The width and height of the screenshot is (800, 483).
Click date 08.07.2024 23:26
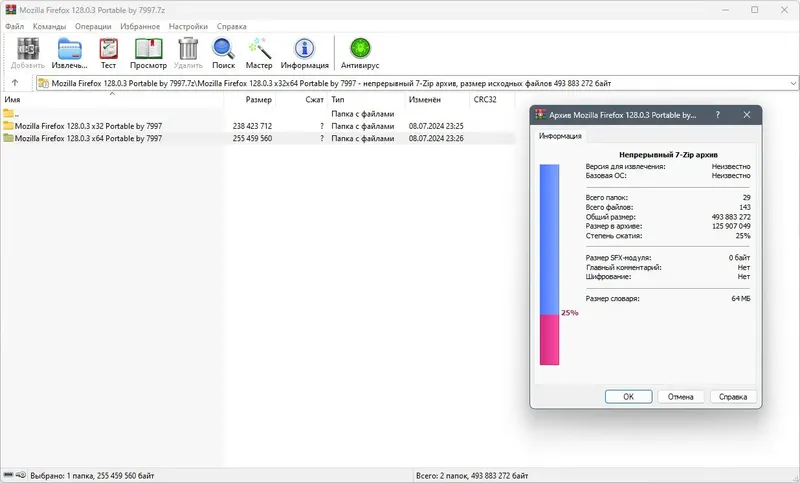tap(436, 138)
